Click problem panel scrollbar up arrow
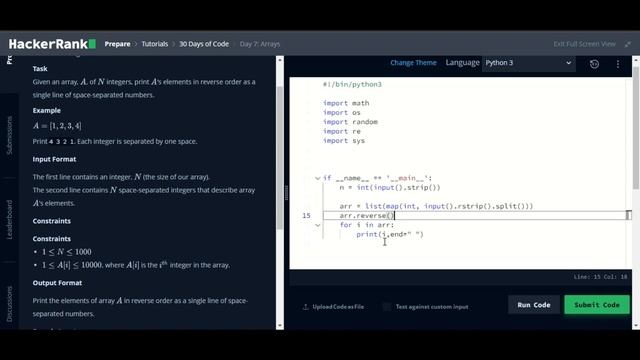The height and width of the screenshot is (360, 640). (280, 60)
